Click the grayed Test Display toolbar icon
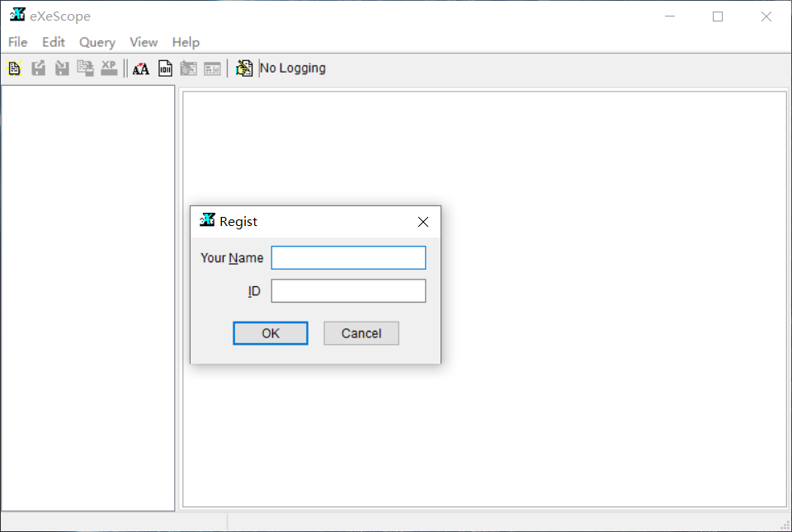792x532 pixels. click(x=213, y=68)
